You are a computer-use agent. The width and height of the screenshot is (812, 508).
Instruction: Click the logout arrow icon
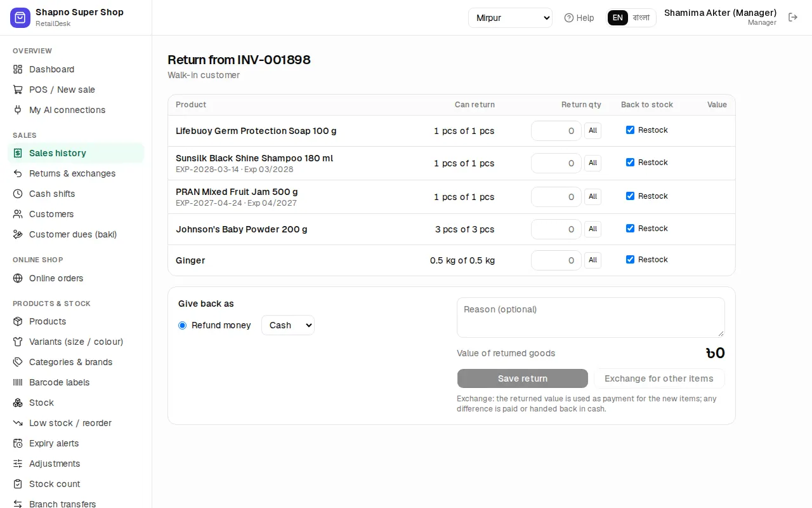click(x=793, y=17)
